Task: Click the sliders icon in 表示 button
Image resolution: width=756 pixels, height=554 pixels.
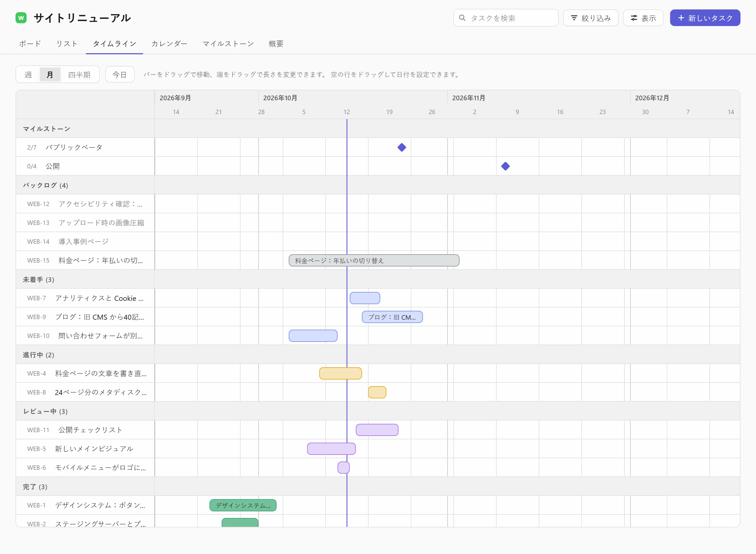Action: pos(634,18)
